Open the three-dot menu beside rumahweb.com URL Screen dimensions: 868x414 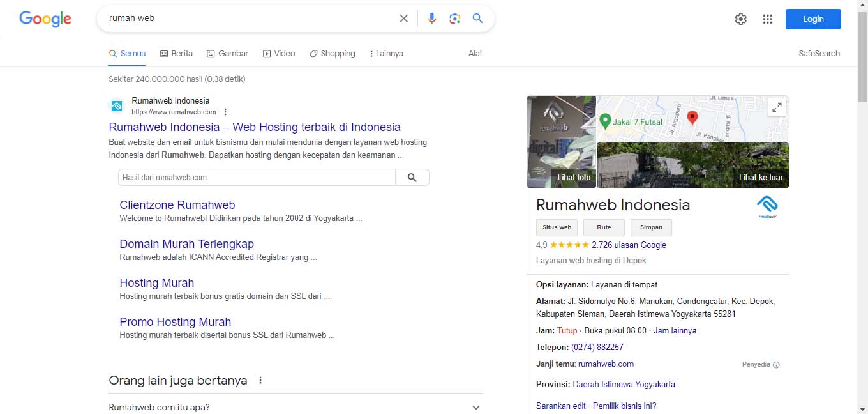(225, 112)
